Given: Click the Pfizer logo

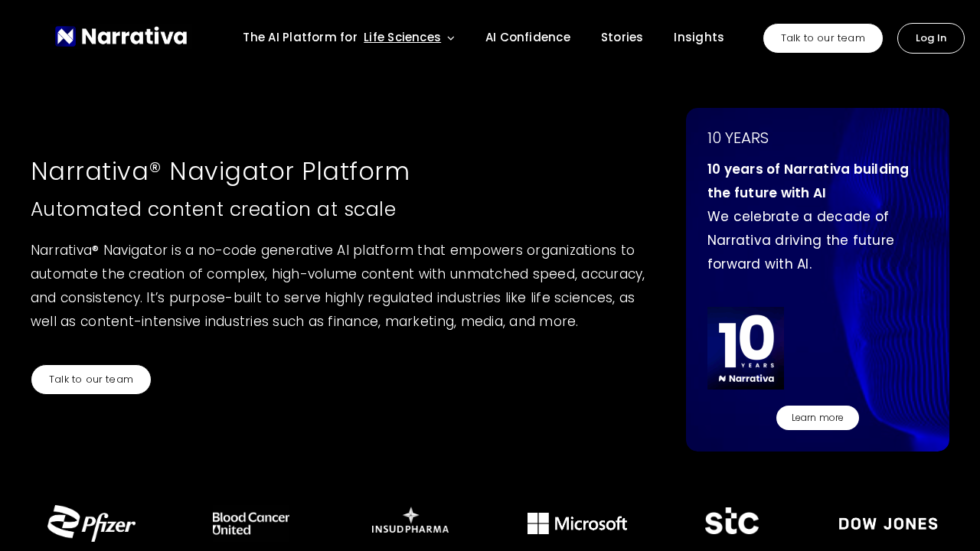Looking at the screenshot, I should [x=92, y=523].
